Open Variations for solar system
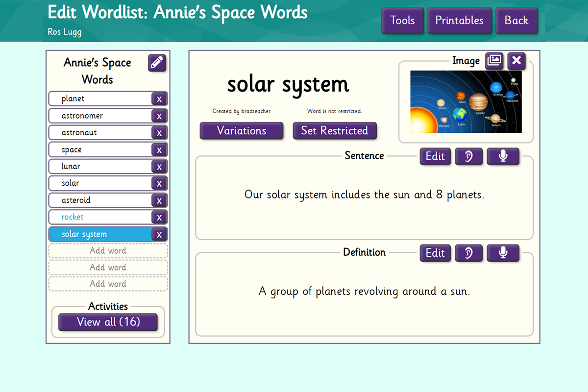 (242, 131)
